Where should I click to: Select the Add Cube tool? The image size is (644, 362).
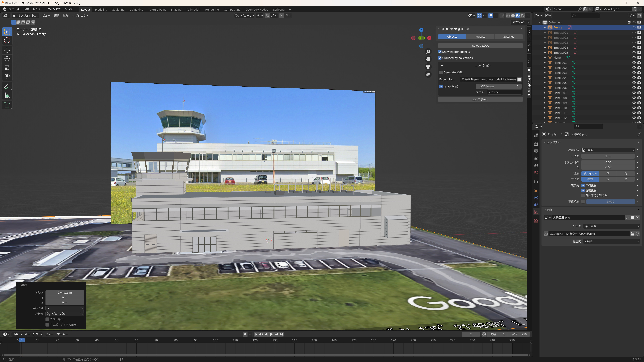[7, 105]
